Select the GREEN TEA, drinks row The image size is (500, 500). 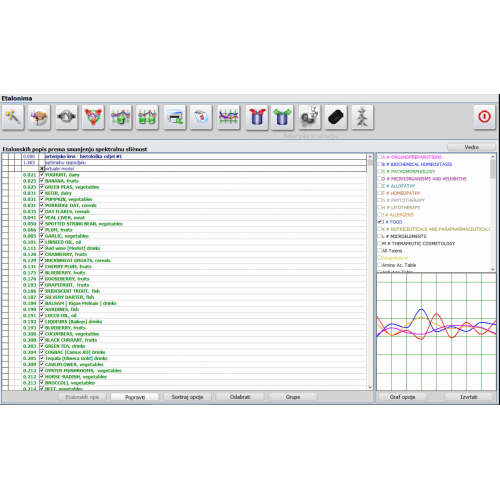184,346
